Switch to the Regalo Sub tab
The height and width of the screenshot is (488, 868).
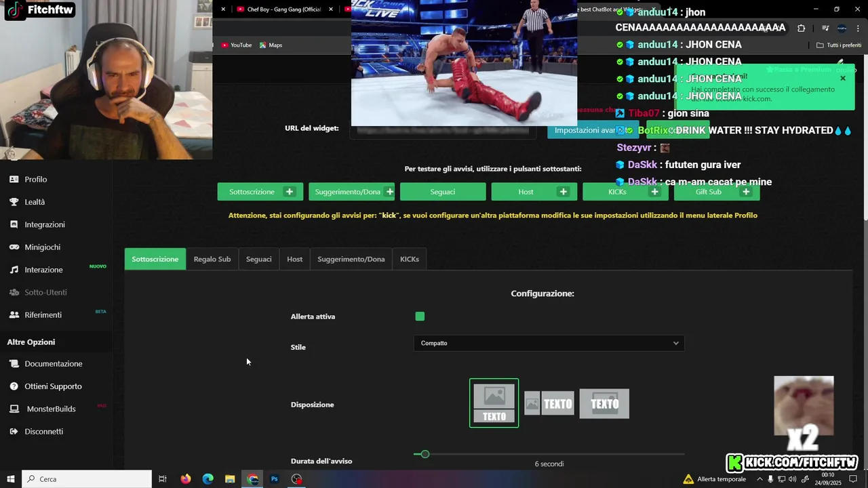coord(212,259)
